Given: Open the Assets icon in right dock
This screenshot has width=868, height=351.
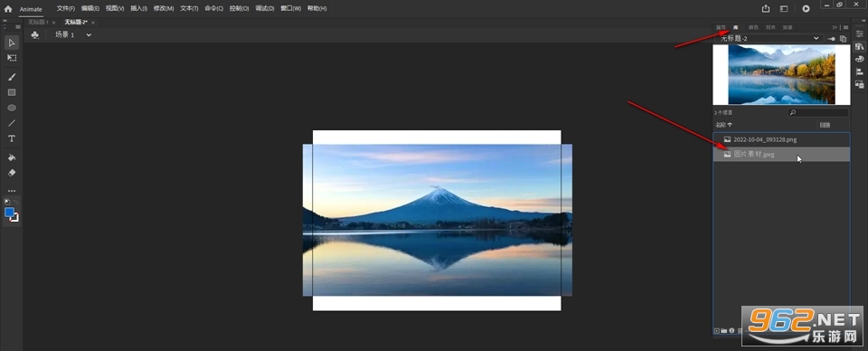Looking at the screenshot, I should pos(859,85).
